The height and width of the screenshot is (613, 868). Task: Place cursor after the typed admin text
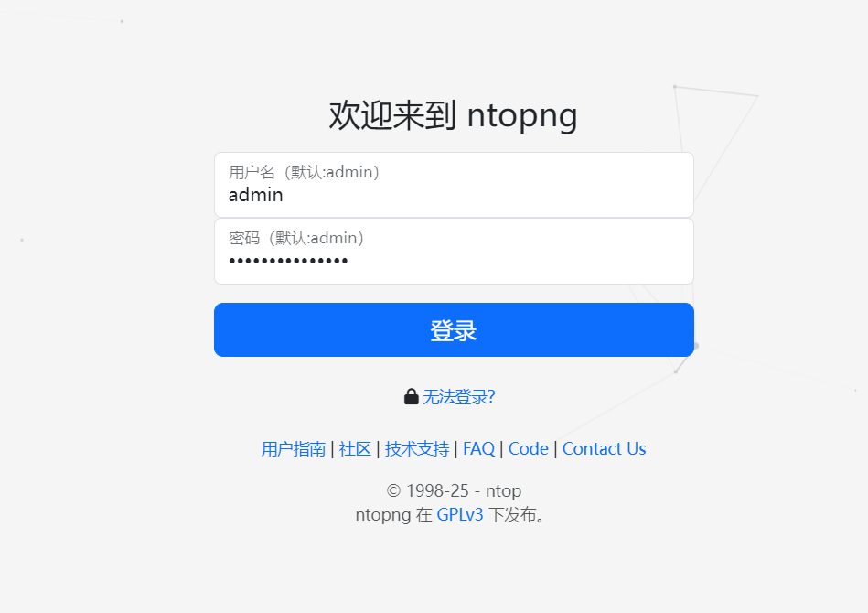click(284, 195)
